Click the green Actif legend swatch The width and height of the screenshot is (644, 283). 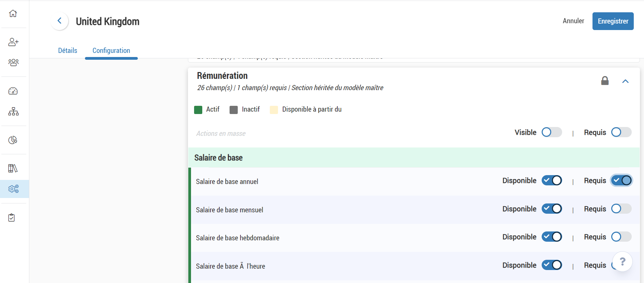coord(198,110)
